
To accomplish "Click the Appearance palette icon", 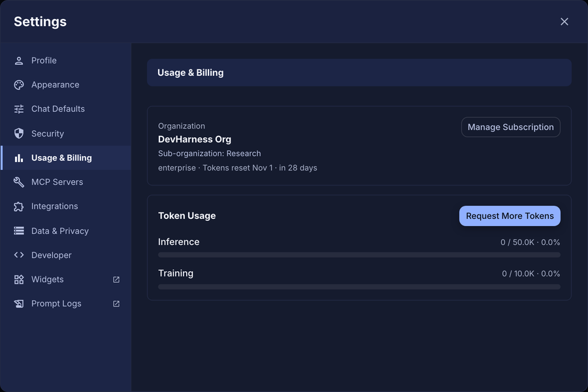I will [x=19, y=85].
